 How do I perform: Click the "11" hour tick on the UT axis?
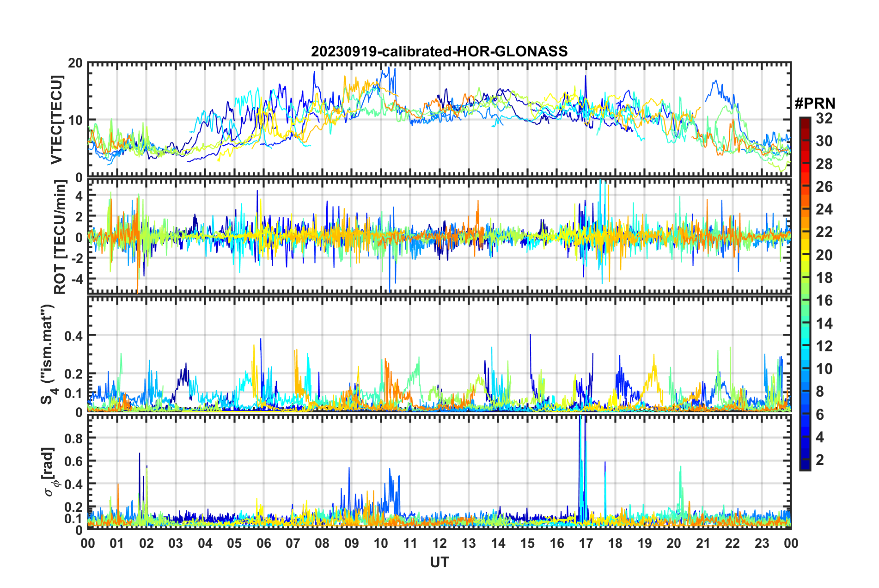point(410,543)
